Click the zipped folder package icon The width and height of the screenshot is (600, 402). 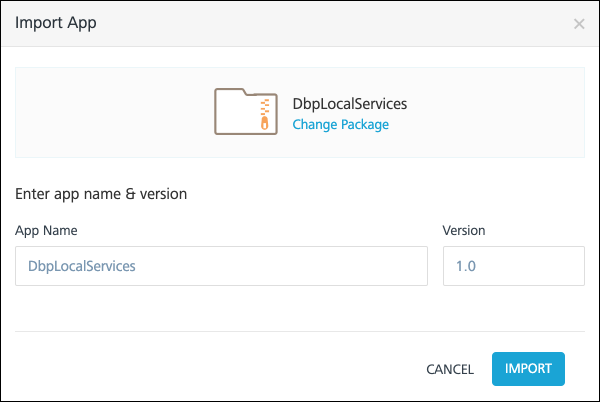(246, 111)
